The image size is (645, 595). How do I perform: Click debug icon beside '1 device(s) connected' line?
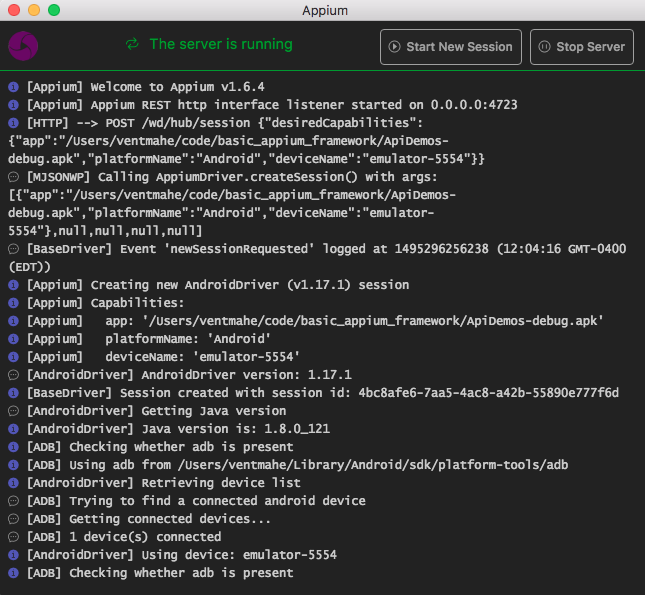(13, 537)
